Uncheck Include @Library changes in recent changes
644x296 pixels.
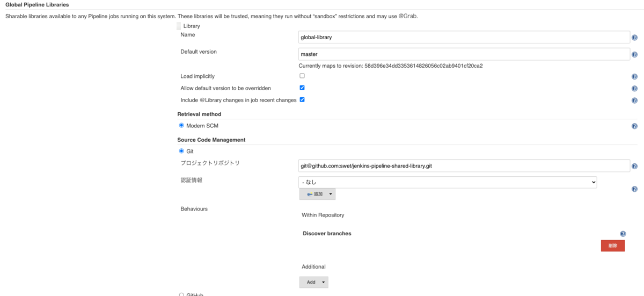pos(302,99)
